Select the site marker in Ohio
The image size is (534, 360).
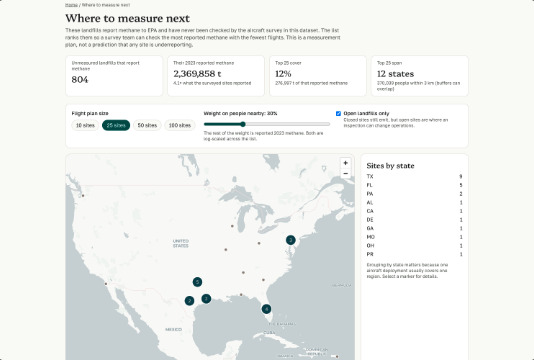tap(259, 243)
